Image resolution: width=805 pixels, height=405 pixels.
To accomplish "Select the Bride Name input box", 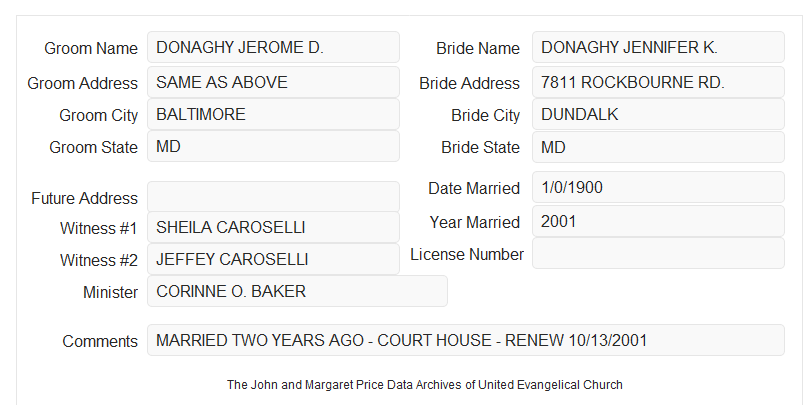I will click(658, 47).
